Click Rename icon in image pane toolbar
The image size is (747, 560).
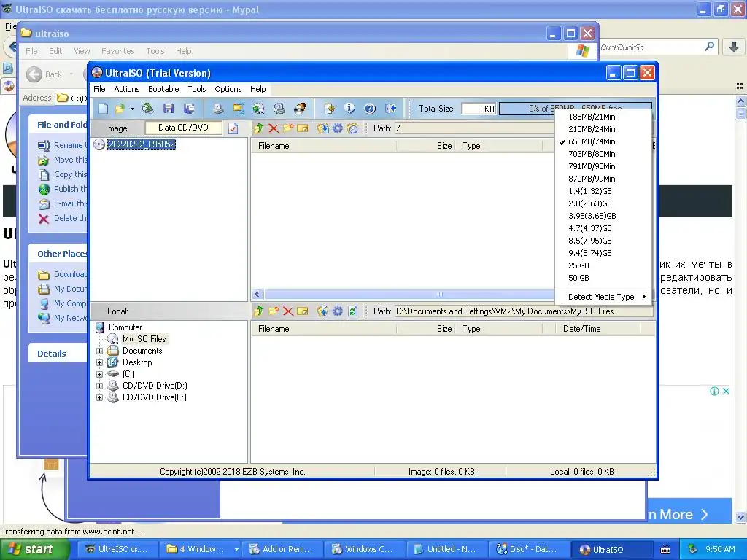303,128
